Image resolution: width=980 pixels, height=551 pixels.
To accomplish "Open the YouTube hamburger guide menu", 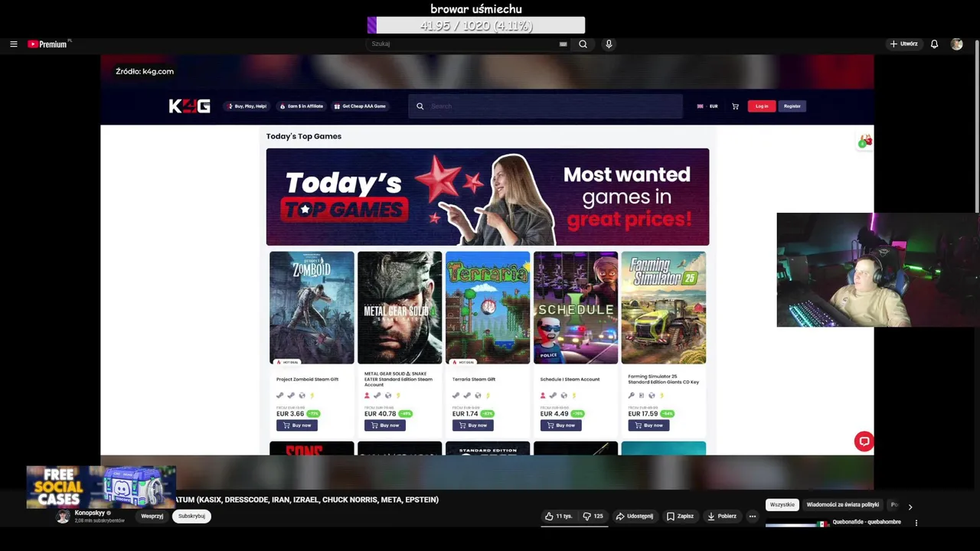I will pos(13,44).
